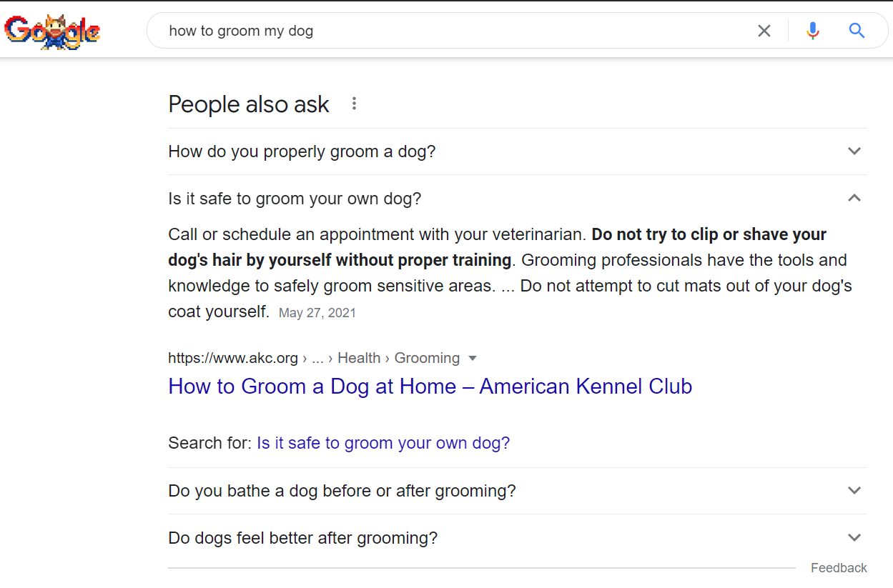Select Do you bathe a dog before or after grooming?
The height and width of the screenshot is (588, 893).
coord(342,492)
